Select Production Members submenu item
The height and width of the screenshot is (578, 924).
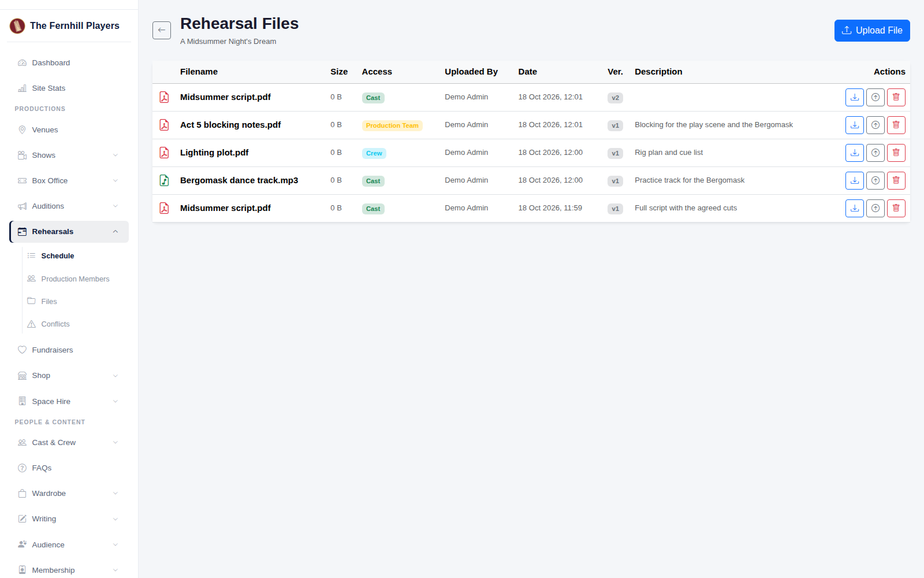point(76,279)
